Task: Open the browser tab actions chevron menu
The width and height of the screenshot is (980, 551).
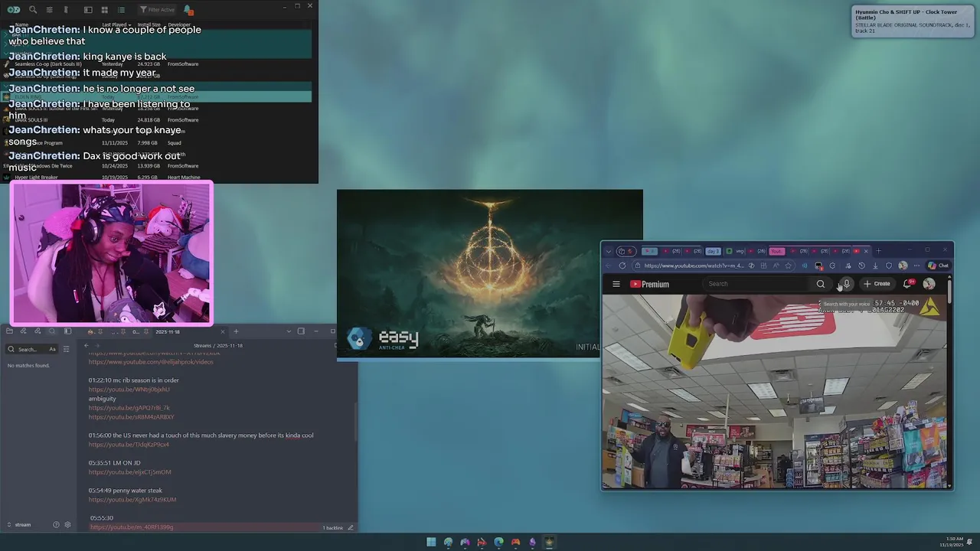Action: point(609,251)
